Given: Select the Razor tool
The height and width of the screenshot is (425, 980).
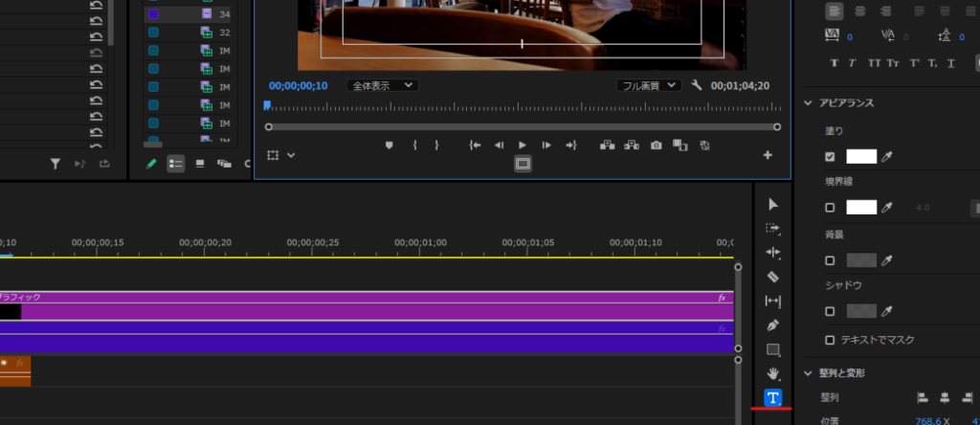Looking at the screenshot, I should coord(773,277).
